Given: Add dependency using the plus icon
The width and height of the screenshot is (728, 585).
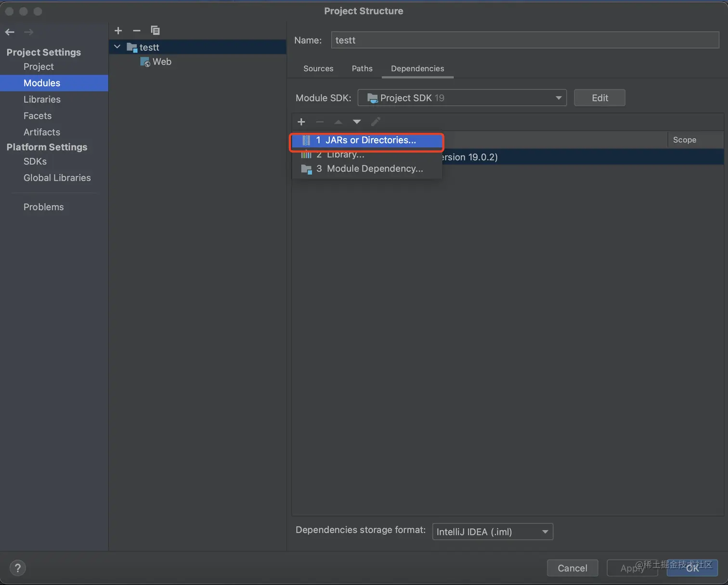Looking at the screenshot, I should 301,122.
